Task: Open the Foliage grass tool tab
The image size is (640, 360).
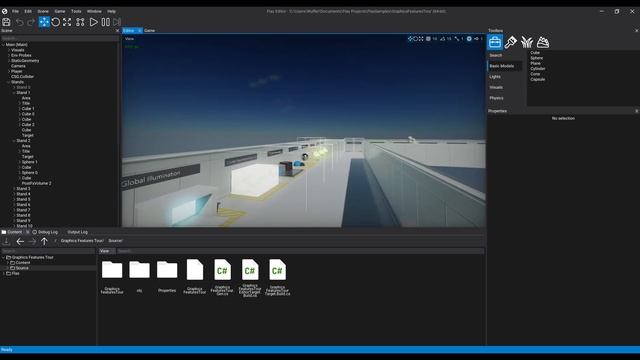Action: [x=527, y=42]
